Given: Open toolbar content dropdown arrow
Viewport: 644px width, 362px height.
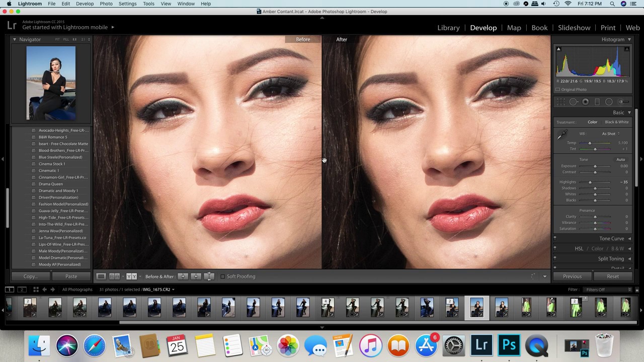Looking at the screenshot, I should pyautogui.click(x=544, y=277).
